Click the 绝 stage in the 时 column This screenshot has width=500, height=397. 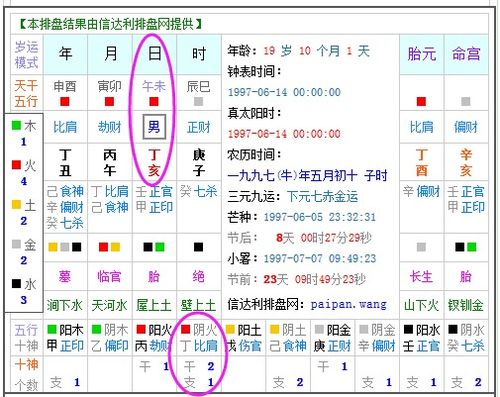point(198,276)
